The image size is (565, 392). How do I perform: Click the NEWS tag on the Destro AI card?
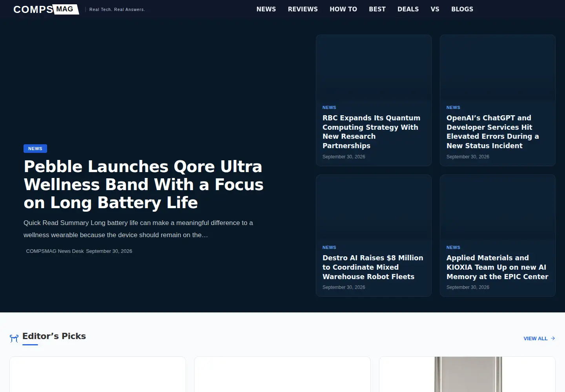329,247
